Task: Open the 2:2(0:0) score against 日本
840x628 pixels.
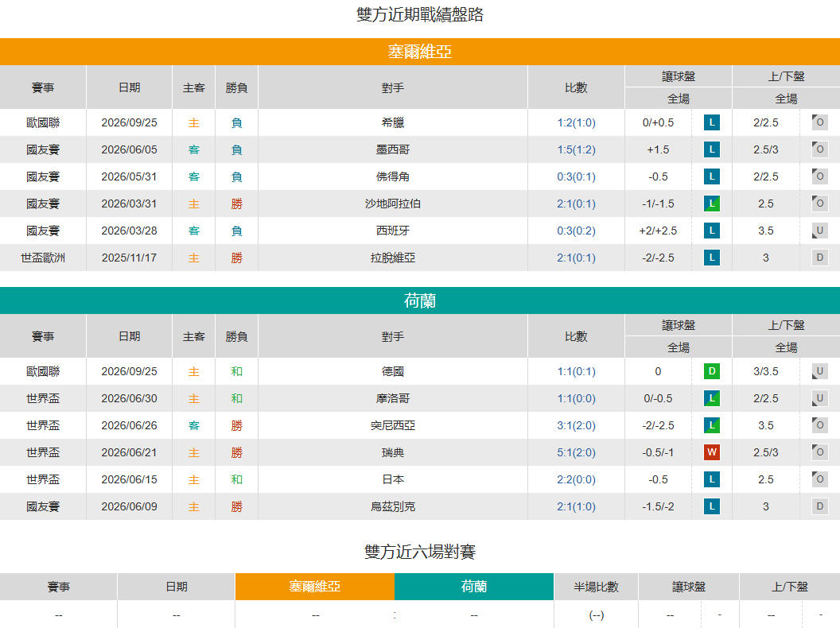Action: [576, 479]
